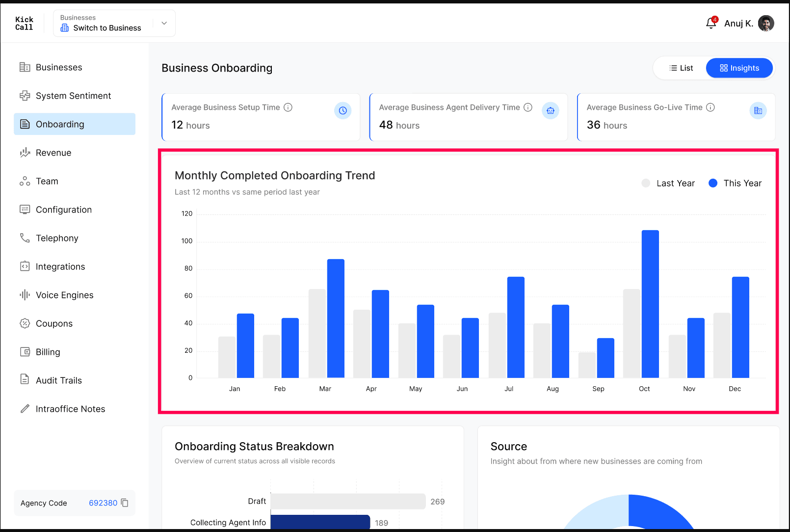Click October's Last Year bar
790x532 pixels.
(632, 334)
